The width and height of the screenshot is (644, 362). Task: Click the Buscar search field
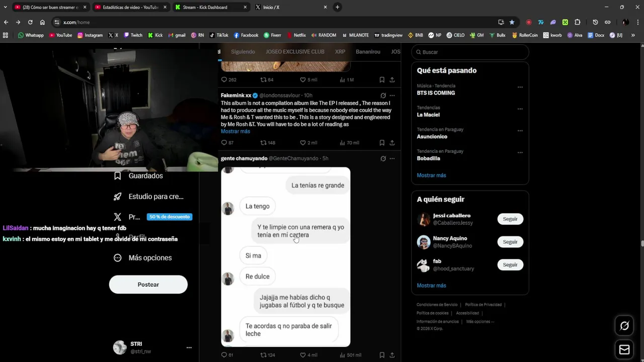click(470, 52)
